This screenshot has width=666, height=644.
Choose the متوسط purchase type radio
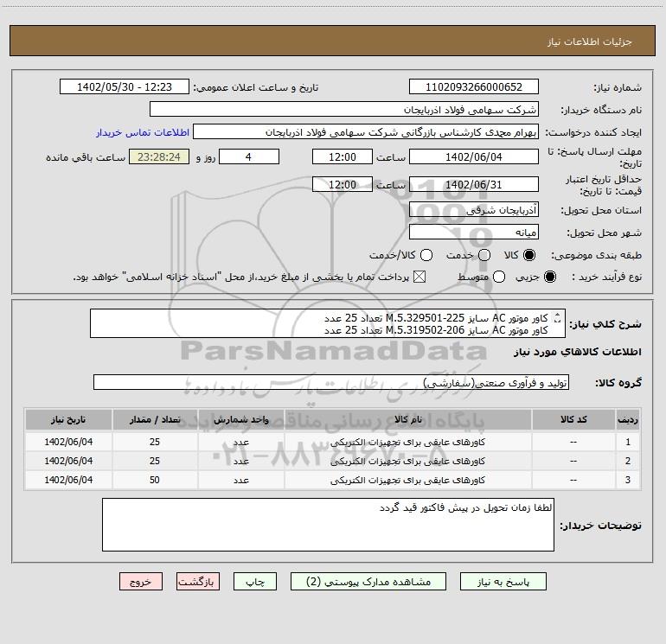point(499,277)
